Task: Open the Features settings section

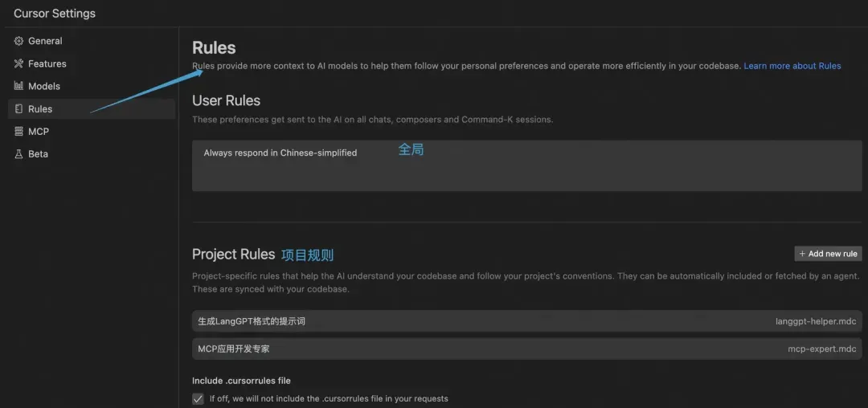Action: pyautogui.click(x=92, y=63)
